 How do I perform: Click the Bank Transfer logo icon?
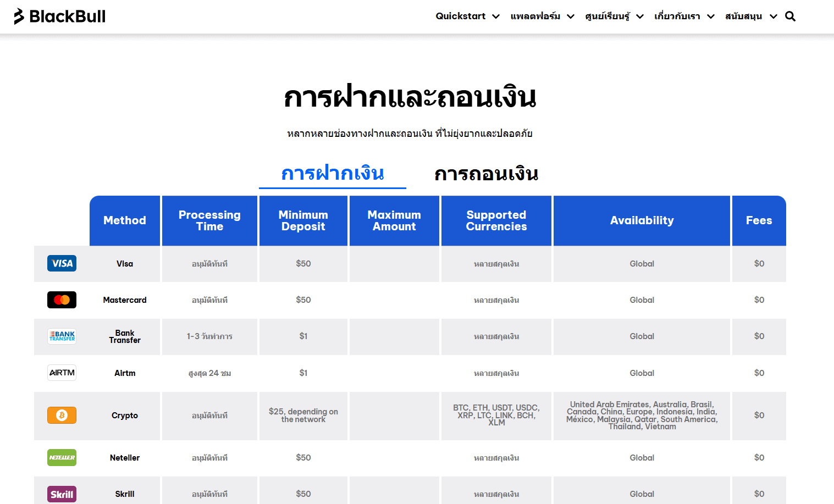[62, 336]
